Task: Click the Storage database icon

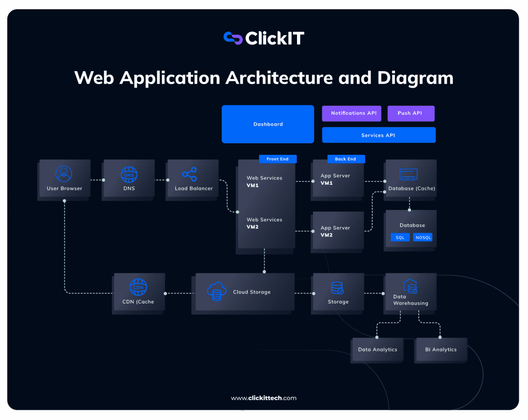Action: point(337,287)
